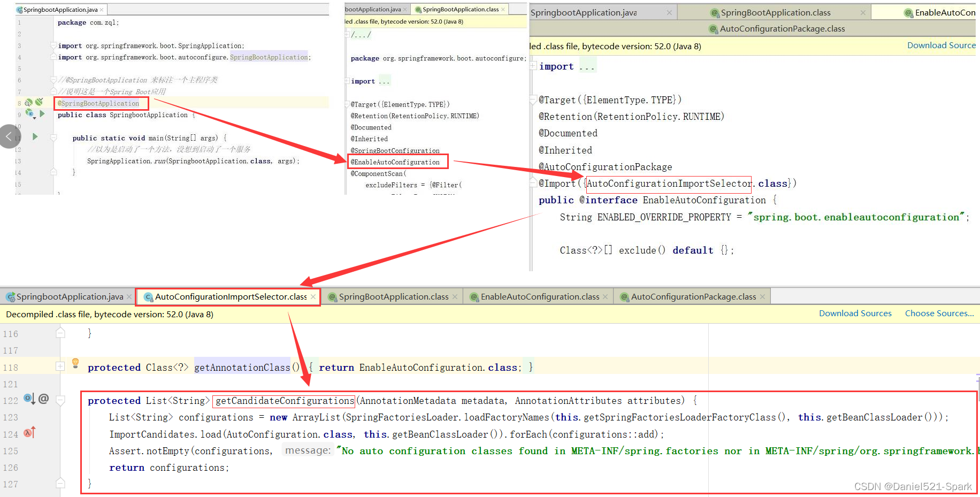Click the closing fold marker on line 14
Screen dimensions: 980x497
53,172
